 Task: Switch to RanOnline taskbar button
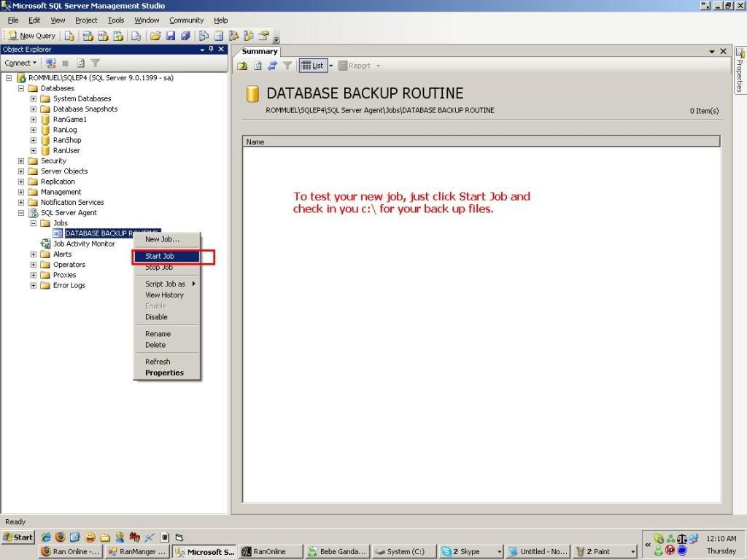pyautogui.click(x=271, y=551)
